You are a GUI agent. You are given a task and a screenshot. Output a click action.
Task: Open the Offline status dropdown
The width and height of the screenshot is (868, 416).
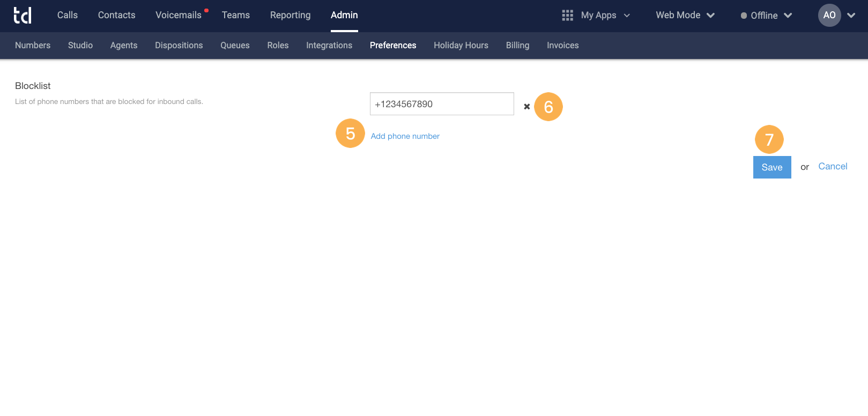(x=766, y=16)
